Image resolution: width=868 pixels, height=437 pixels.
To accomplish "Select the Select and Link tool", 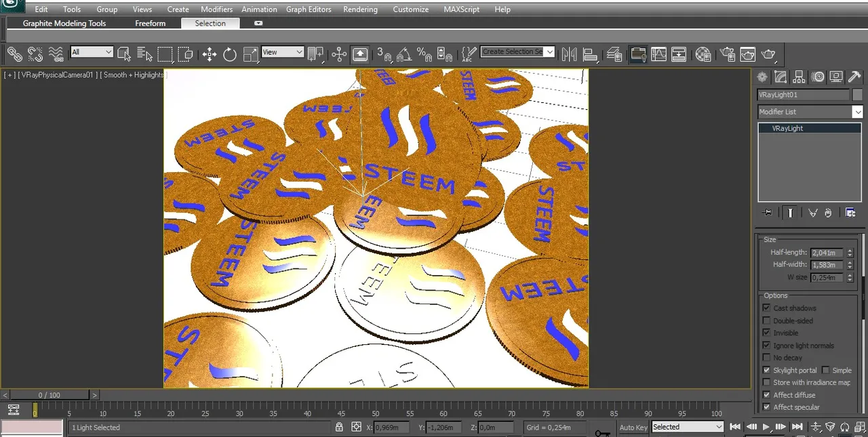I will click(x=14, y=54).
